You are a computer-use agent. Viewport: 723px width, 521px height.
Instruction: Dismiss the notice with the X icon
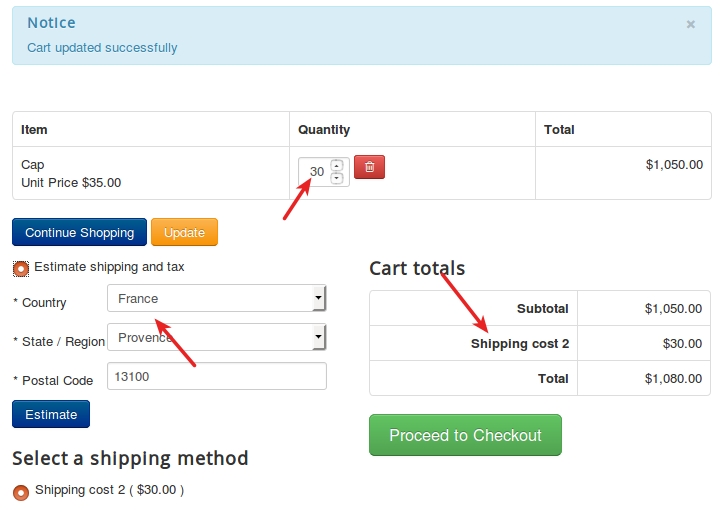(690, 24)
